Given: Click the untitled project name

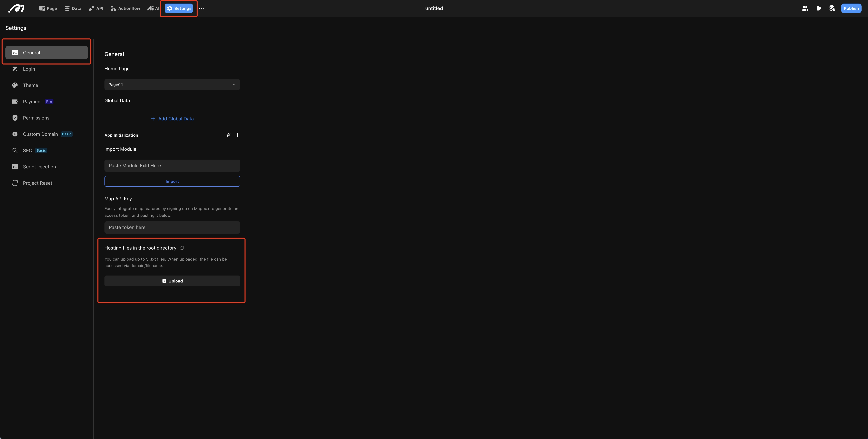Looking at the screenshot, I should click(x=434, y=8).
